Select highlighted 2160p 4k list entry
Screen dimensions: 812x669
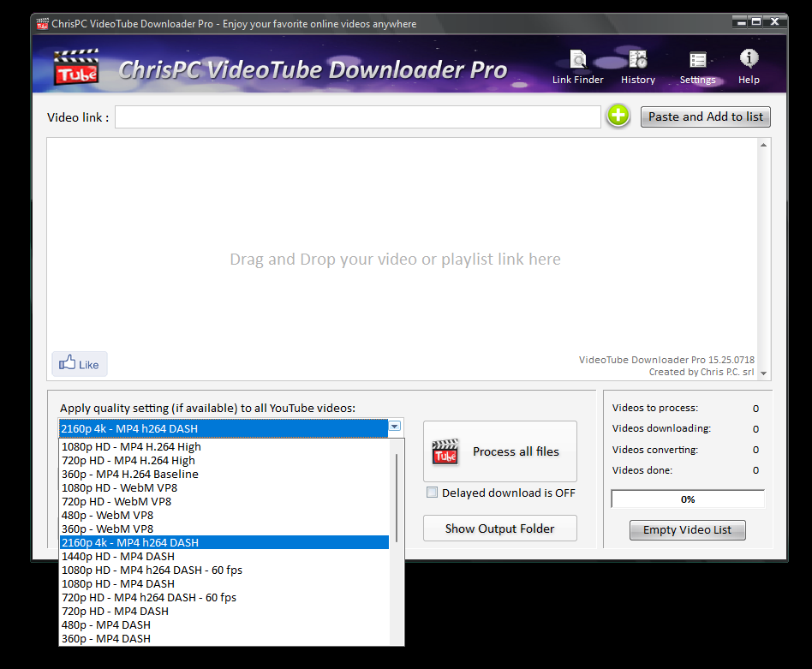click(x=224, y=543)
